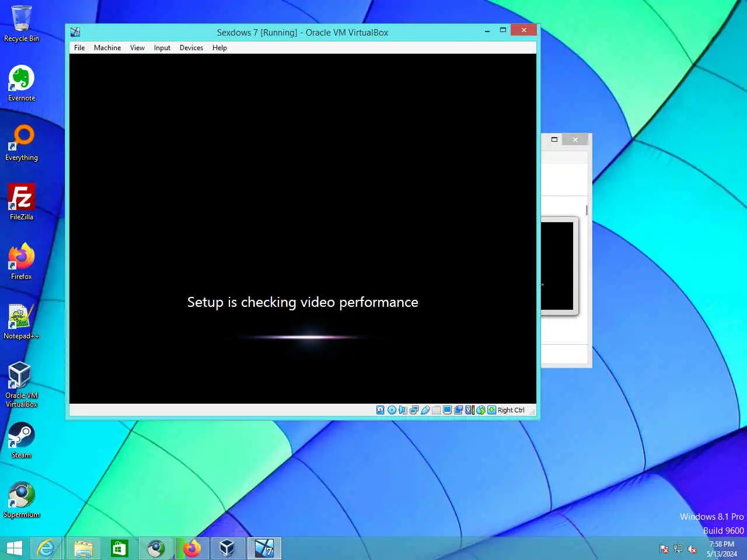Open the View menu

coord(137,48)
